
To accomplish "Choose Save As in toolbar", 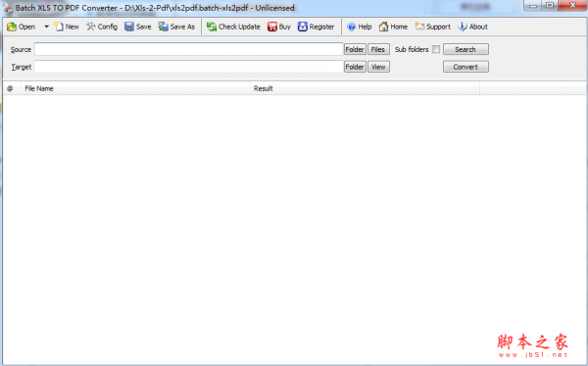I will 176,26.
